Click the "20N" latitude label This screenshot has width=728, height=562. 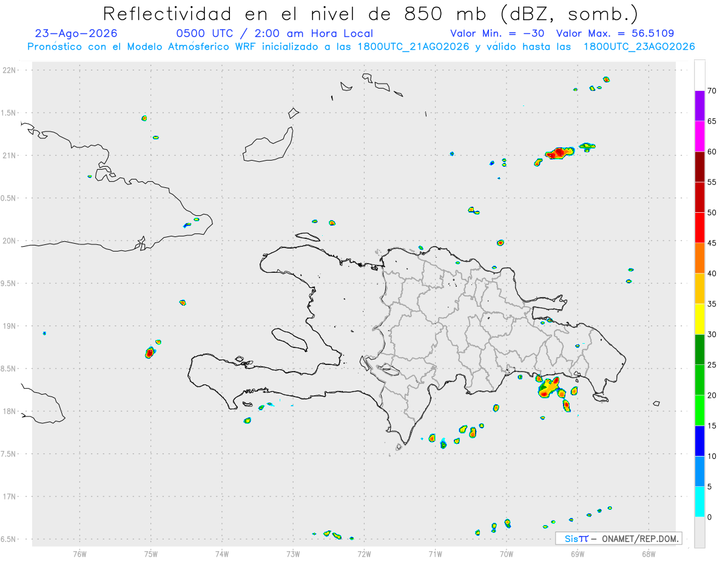coord(10,241)
